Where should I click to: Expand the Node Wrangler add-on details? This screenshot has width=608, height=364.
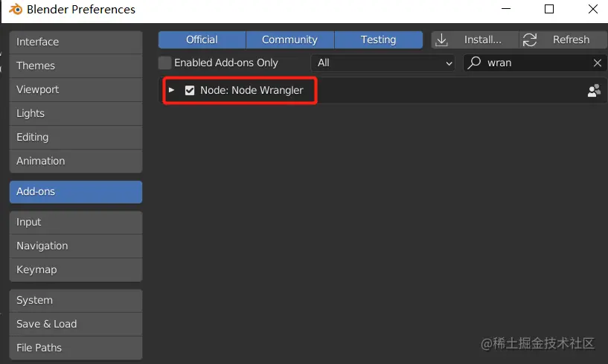point(171,90)
